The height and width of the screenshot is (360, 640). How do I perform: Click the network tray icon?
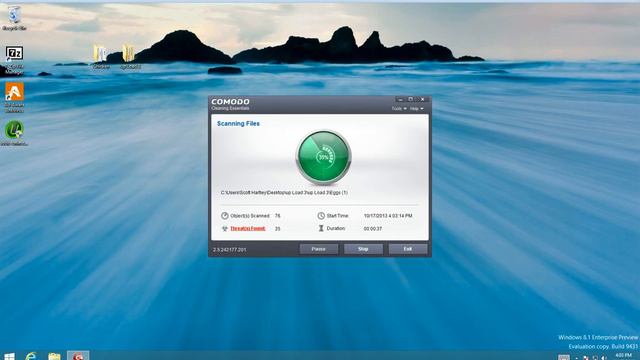[x=595, y=358]
